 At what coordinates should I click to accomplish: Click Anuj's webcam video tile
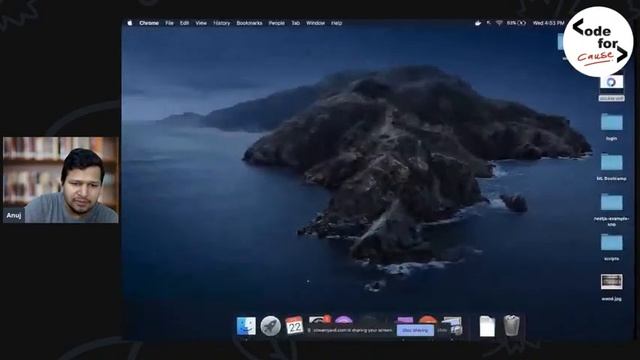point(61,180)
